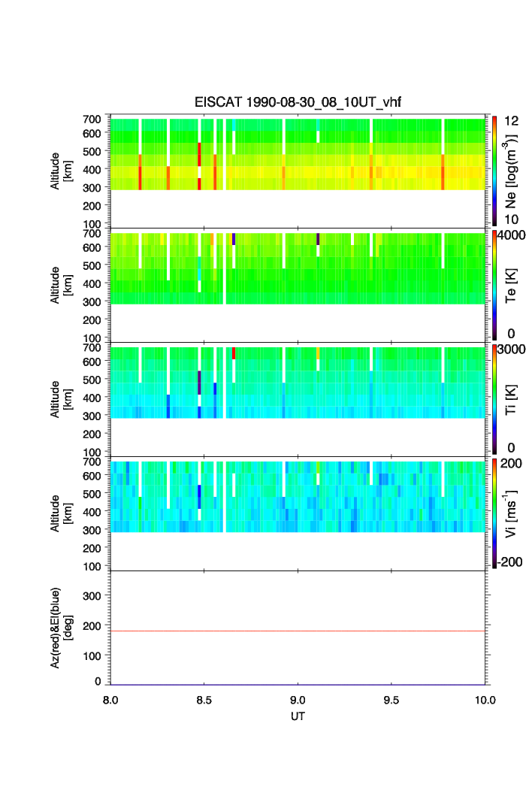Select the ion temperature Ti heatmap panel
Screen dimensions: 532x799
tap(298, 399)
